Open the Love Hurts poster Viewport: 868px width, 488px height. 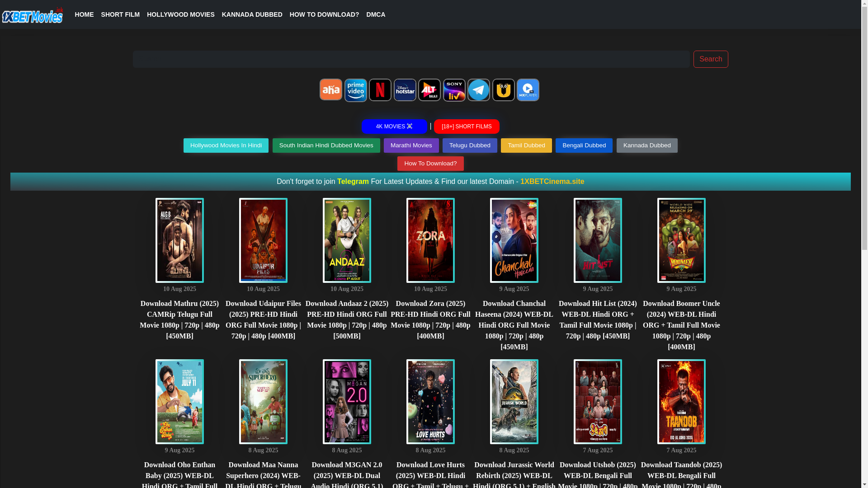coord(430,402)
